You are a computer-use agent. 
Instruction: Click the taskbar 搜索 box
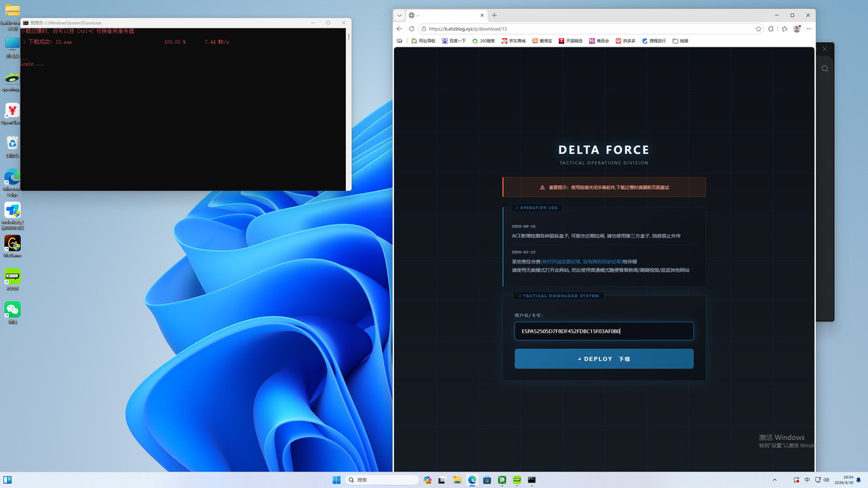(x=382, y=480)
